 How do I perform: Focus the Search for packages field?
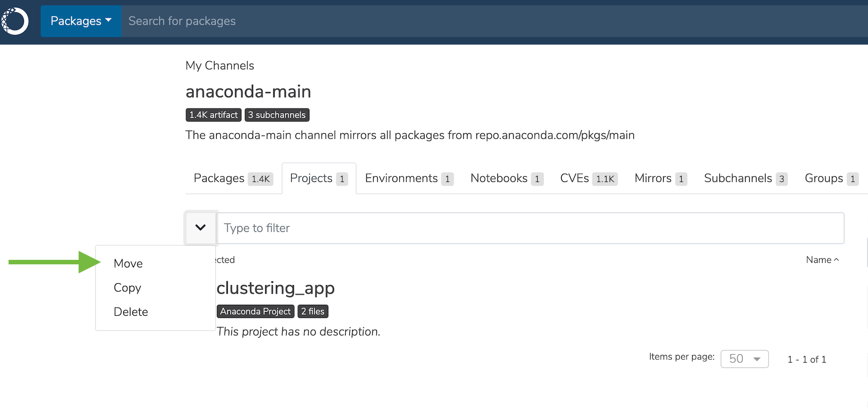tap(494, 21)
